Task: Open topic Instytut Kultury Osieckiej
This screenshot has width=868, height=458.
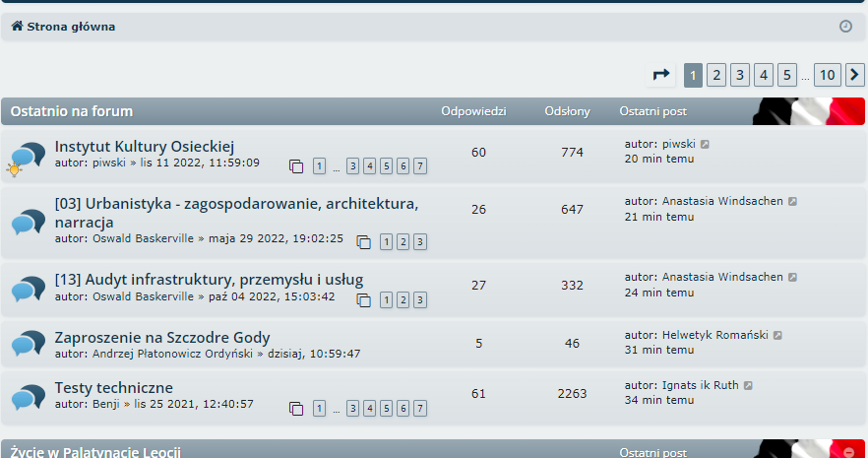Action: [144, 146]
